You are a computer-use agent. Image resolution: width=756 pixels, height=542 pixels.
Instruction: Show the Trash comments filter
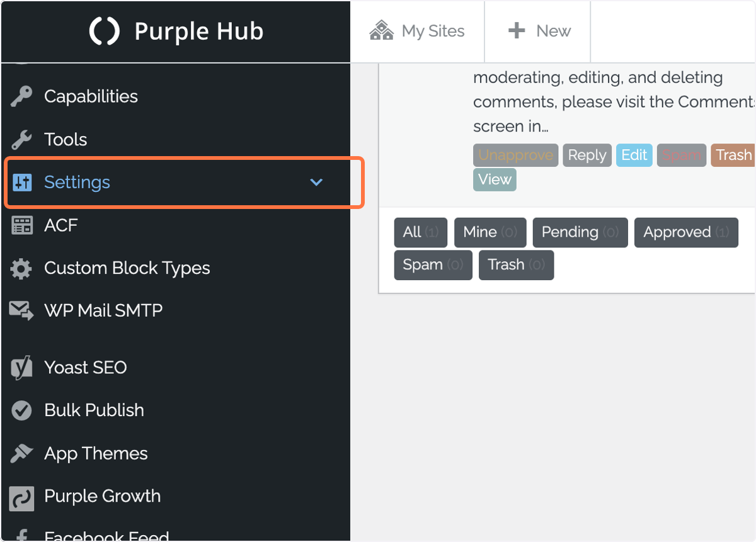(x=516, y=265)
